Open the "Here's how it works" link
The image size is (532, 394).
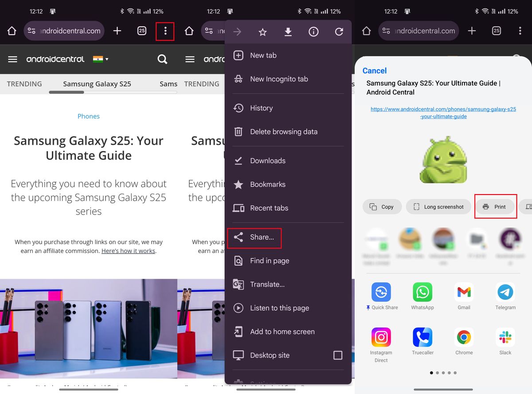pos(128,250)
